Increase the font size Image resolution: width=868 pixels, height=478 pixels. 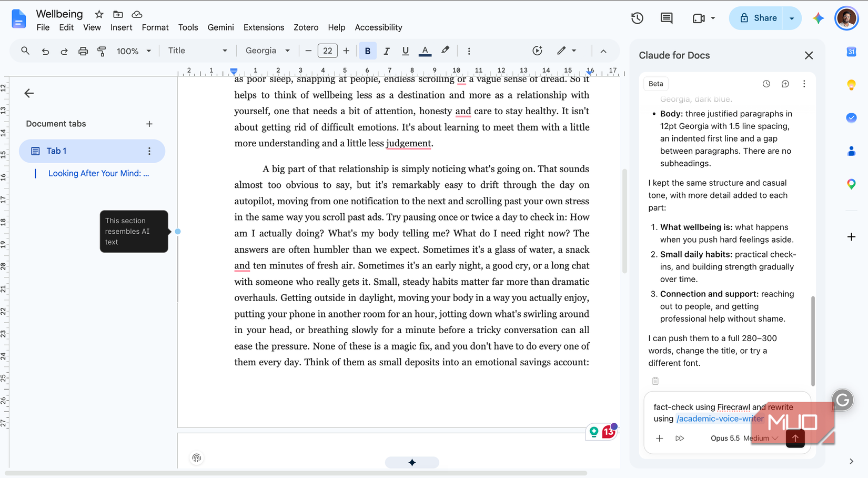pos(346,51)
